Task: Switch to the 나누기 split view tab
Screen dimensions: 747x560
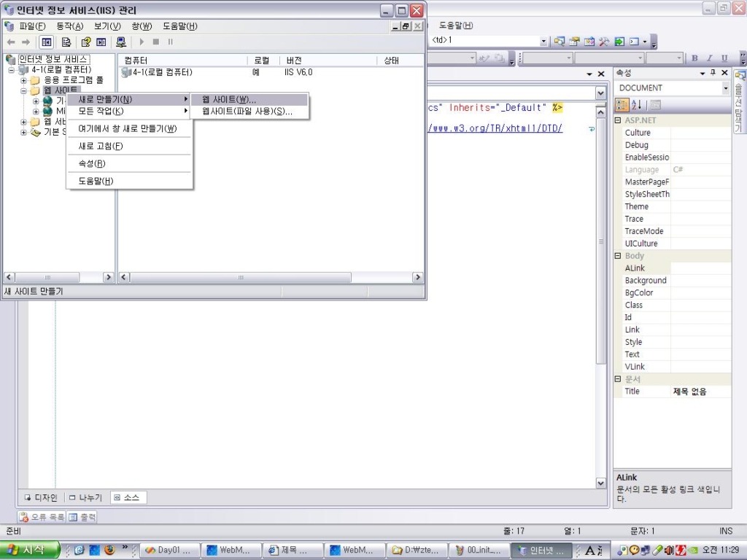Action: (86, 497)
